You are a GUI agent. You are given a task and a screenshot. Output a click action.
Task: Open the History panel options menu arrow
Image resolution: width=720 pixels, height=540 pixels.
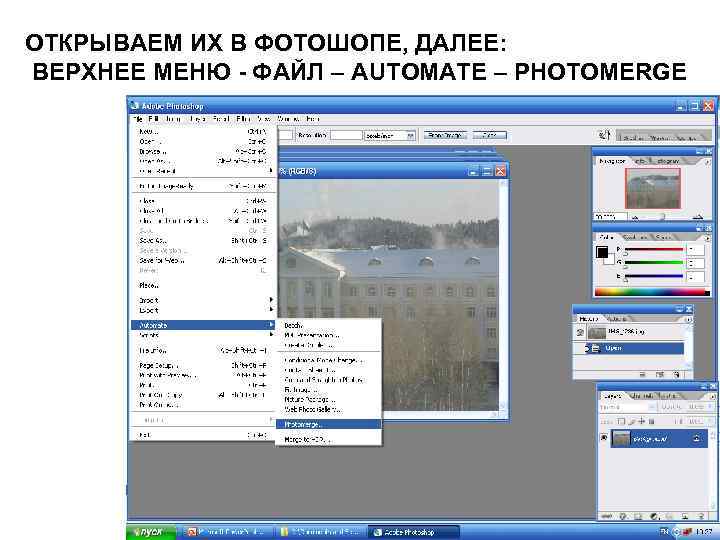point(688,319)
